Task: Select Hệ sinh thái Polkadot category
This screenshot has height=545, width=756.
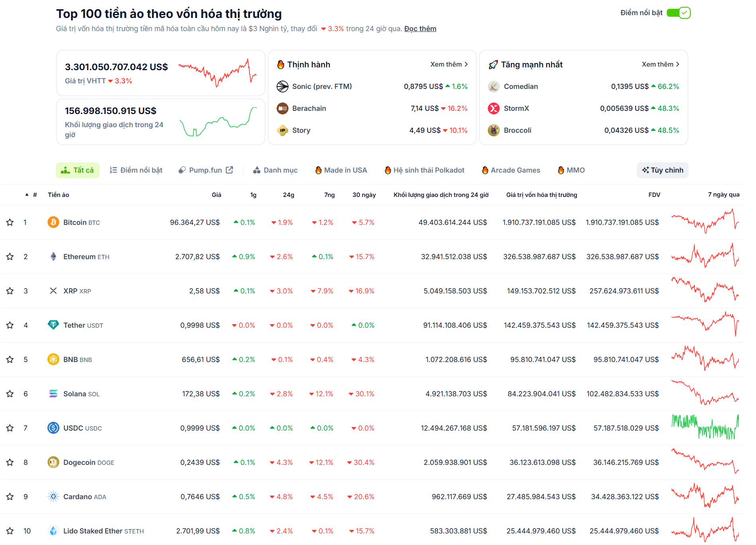Action: point(425,170)
